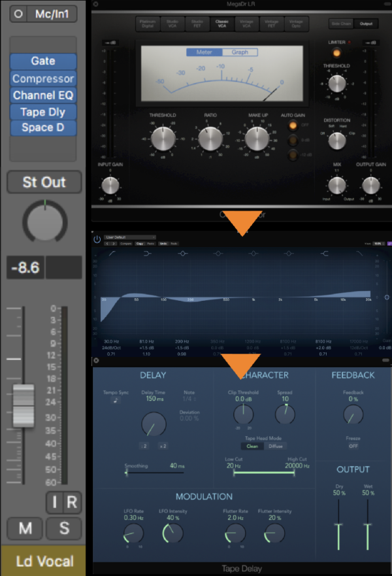The height and width of the screenshot is (576, 392).
Task: Open the Mc/In1 input selector
Action: coord(52,14)
